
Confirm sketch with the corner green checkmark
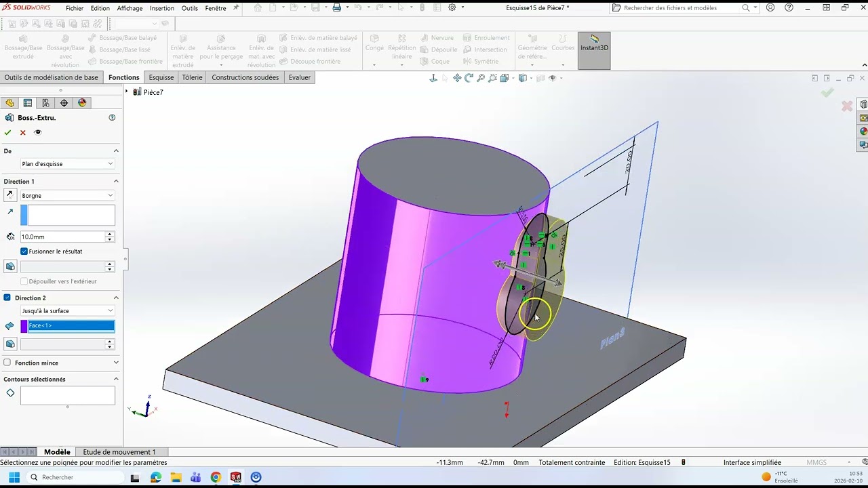827,93
